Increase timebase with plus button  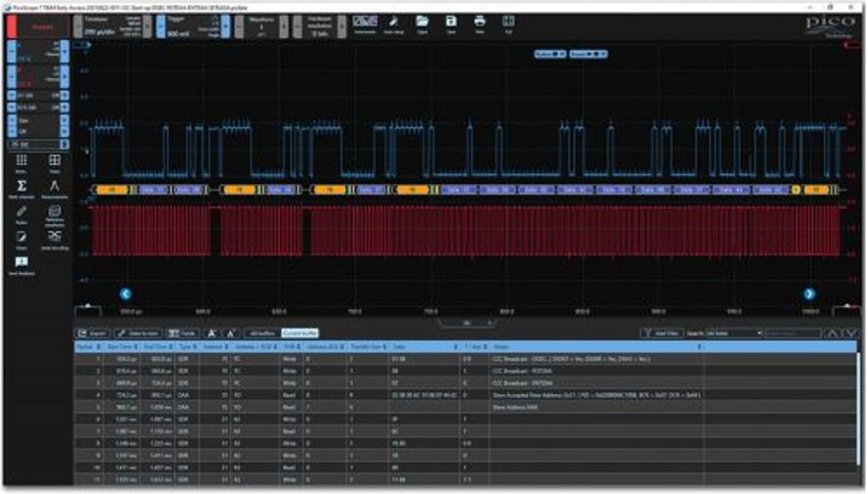pos(147,26)
